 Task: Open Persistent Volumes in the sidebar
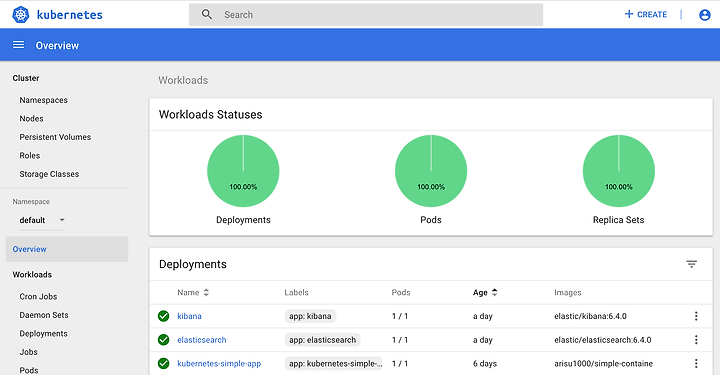coord(55,137)
